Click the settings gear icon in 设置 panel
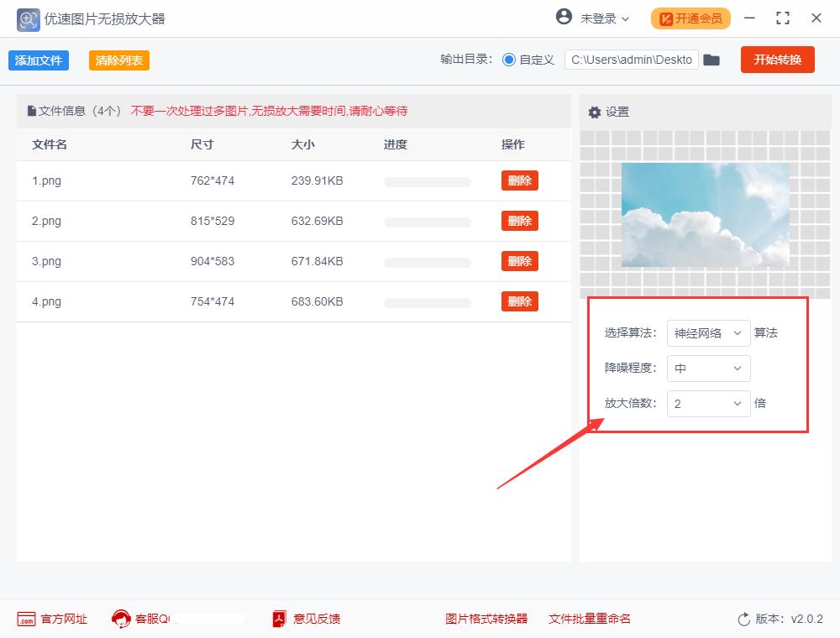The width and height of the screenshot is (840, 638). tap(596, 111)
